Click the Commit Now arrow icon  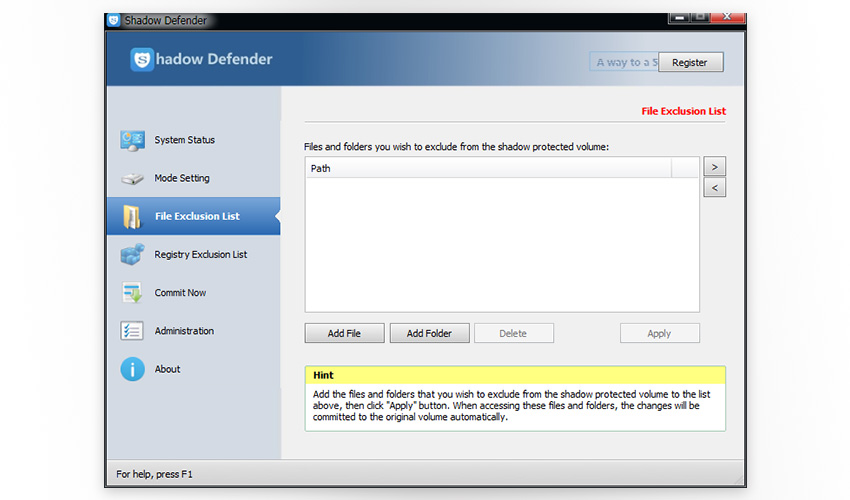click(132, 293)
